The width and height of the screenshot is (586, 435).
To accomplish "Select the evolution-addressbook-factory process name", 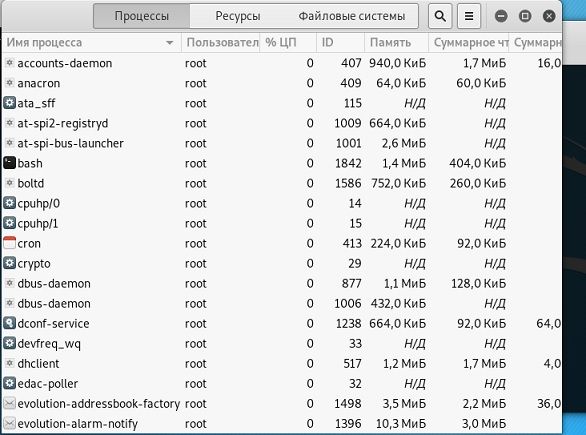I will 99,404.
